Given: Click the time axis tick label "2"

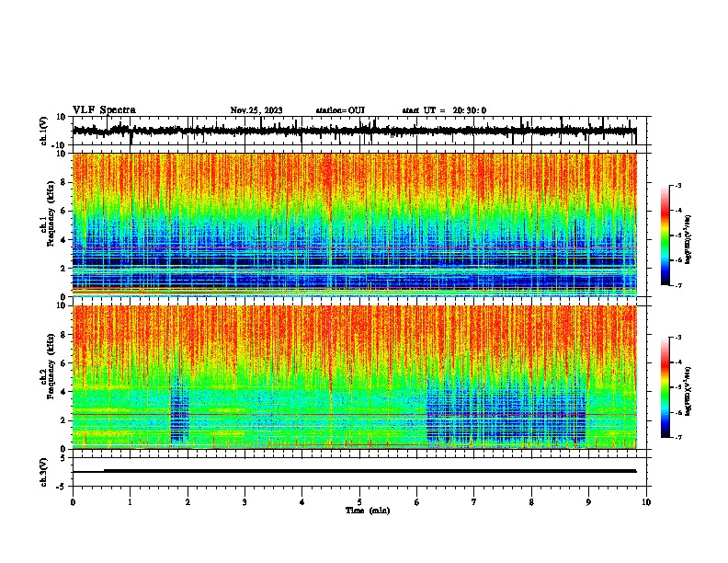Looking at the screenshot, I should pos(188,502).
